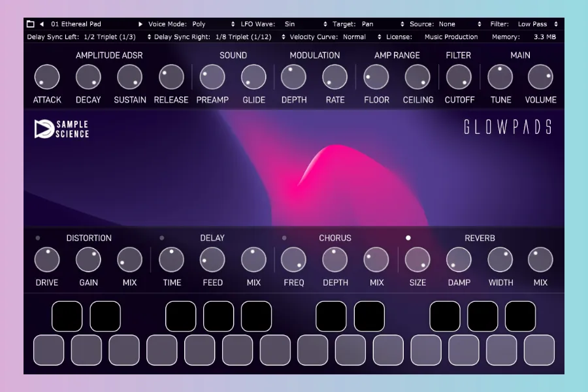Click the Sample Science logo
Screen dimensions: 588x392
point(62,129)
